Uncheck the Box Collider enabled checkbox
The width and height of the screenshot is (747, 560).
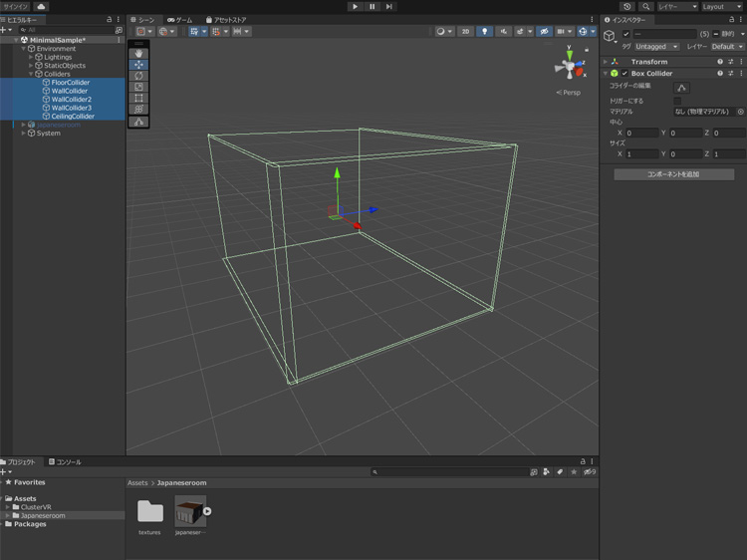[624, 74]
